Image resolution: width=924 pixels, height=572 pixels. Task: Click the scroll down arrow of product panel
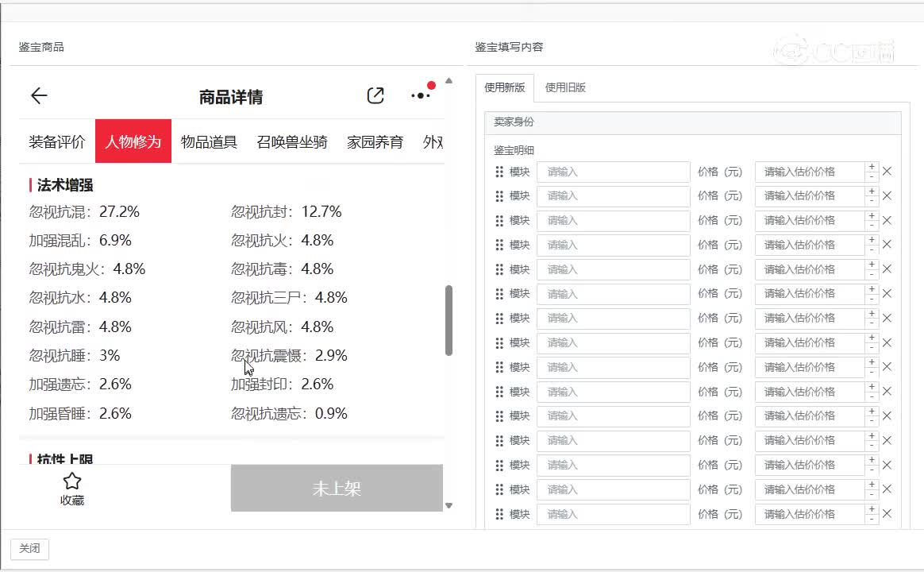(449, 505)
